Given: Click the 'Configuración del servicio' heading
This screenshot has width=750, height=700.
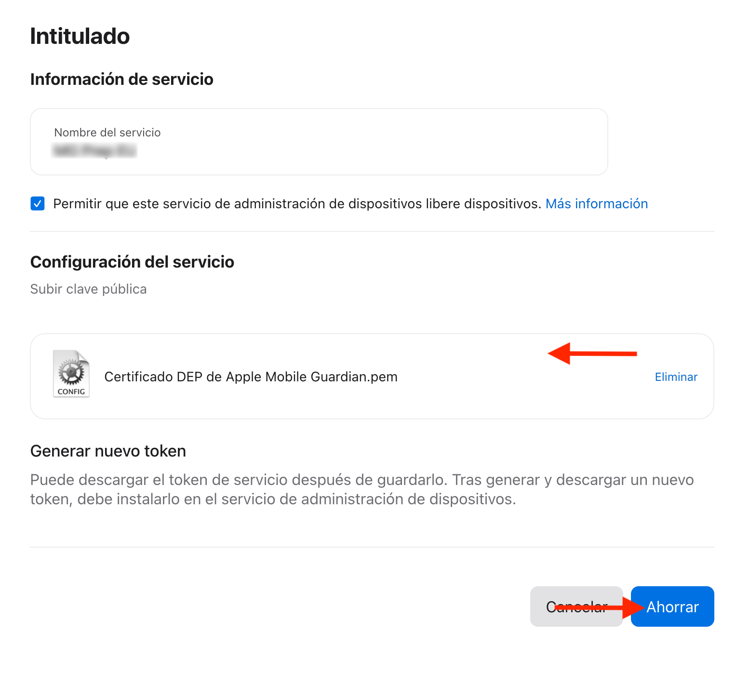Looking at the screenshot, I should click(132, 262).
